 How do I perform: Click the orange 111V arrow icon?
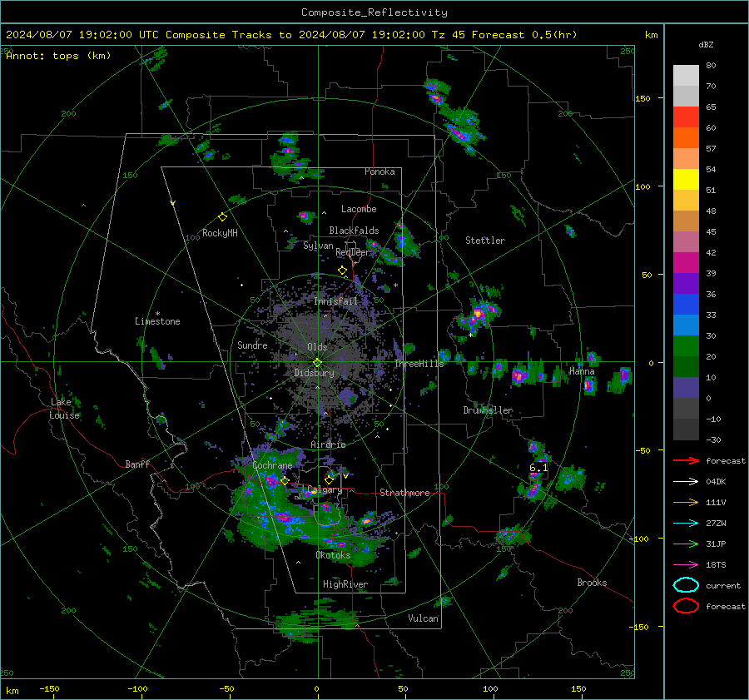click(x=686, y=502)
